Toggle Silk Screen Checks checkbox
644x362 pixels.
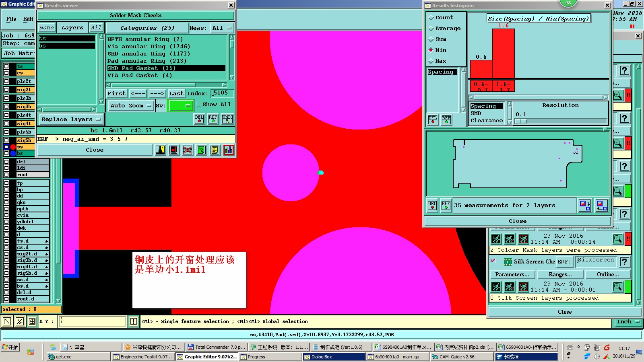(493, 261)
